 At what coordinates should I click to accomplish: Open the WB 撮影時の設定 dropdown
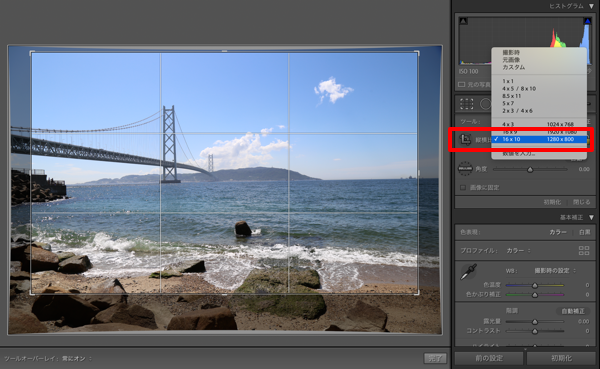[555, 271]
